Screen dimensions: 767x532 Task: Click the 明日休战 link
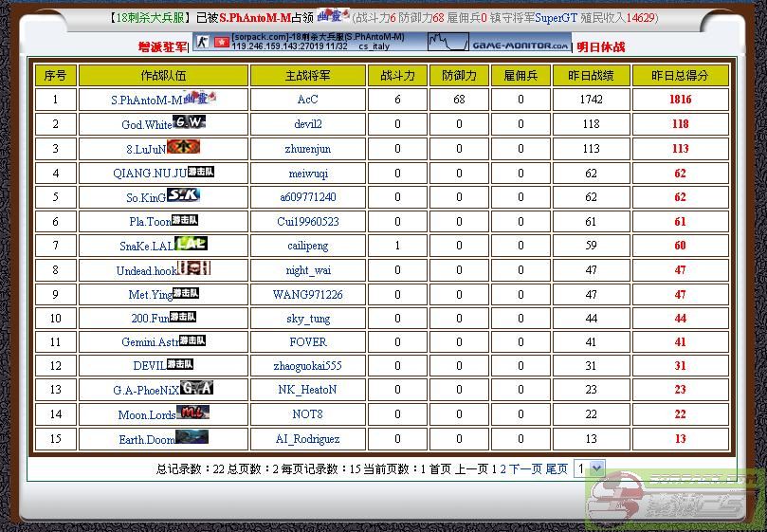[600, 47]
